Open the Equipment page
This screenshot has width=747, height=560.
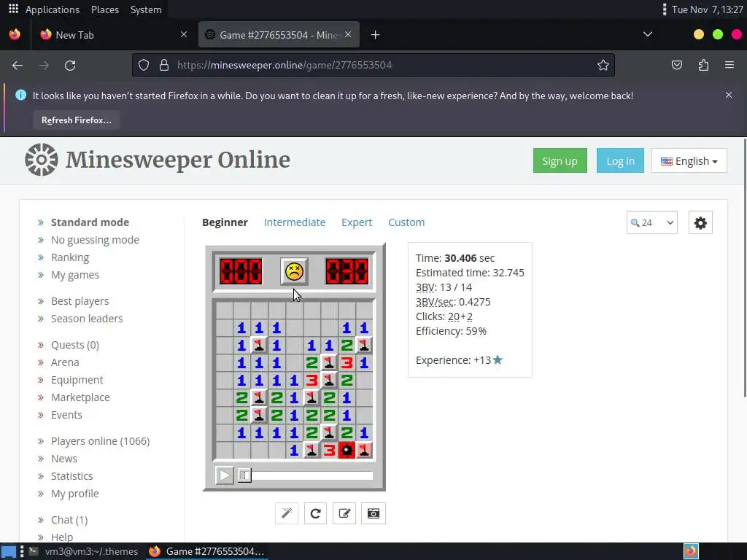point(77,380)
